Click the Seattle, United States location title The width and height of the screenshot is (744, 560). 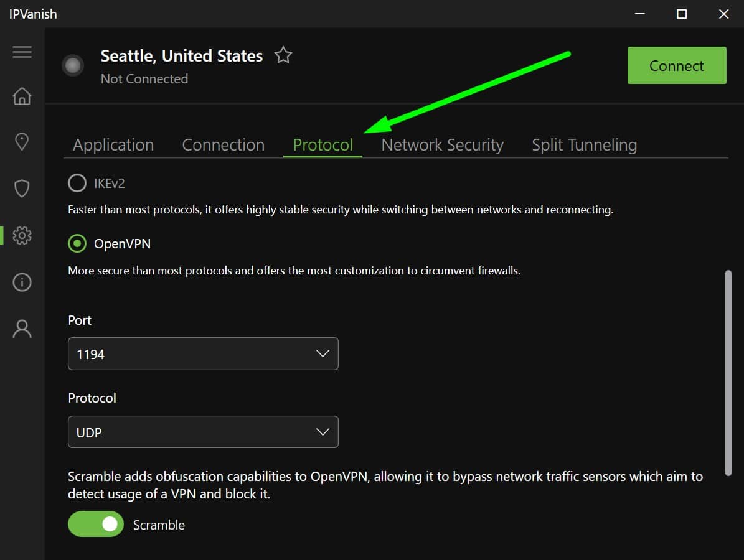(182, 56)
